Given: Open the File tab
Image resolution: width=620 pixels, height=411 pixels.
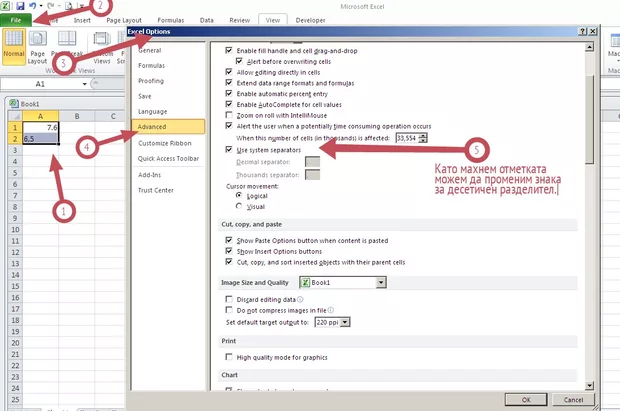Looking at the screenshot, I should coord(16,20).
